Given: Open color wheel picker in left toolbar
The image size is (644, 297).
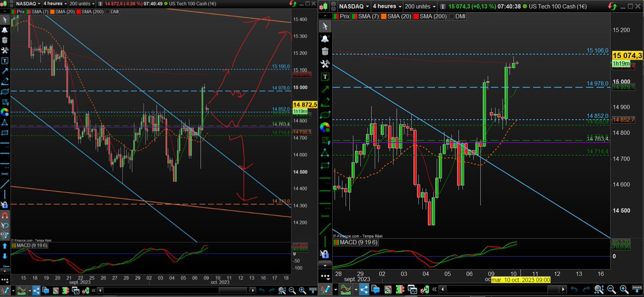Looking at the screenshot, I should (4, 112).
